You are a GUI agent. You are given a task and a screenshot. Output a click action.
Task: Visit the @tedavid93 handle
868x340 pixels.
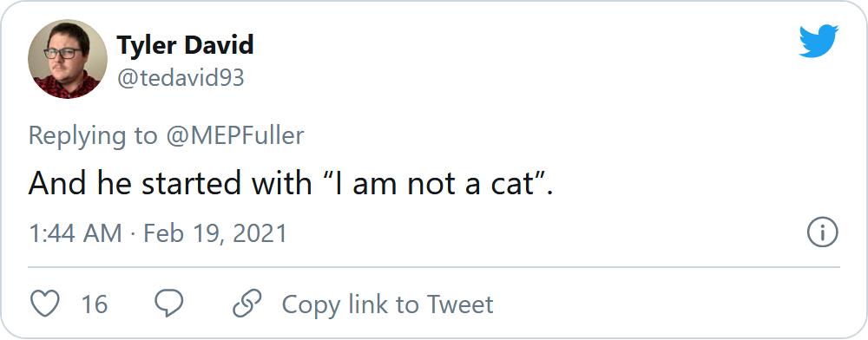[181, 78]
